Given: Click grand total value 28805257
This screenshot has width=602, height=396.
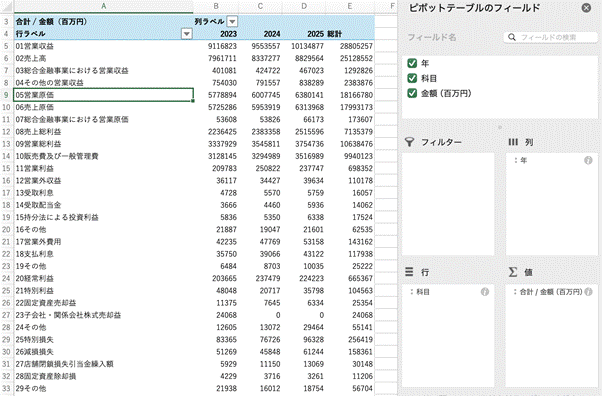Looking at the screenshot, I should [350, 46].
